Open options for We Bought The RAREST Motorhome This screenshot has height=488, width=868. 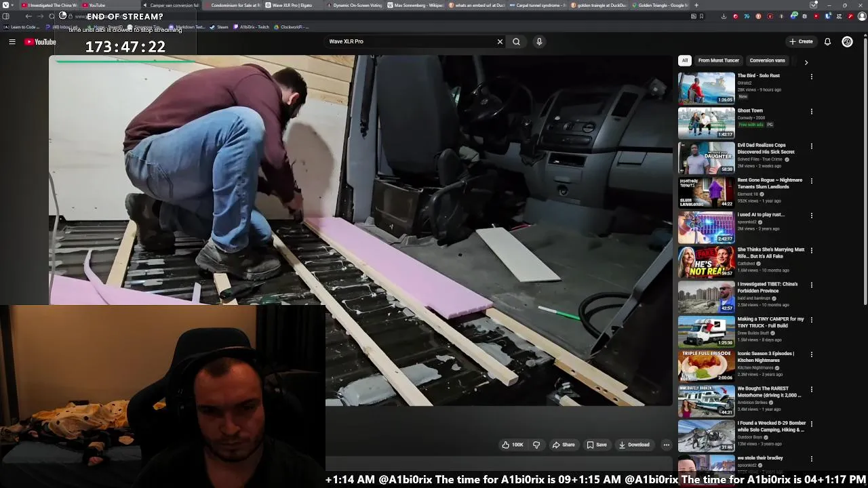coord(811,389)
